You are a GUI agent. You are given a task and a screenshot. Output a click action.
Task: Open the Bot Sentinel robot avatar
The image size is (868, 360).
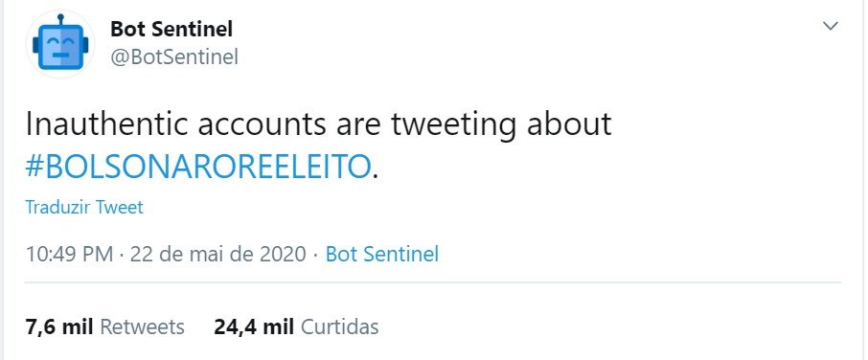tap(59, 44)
